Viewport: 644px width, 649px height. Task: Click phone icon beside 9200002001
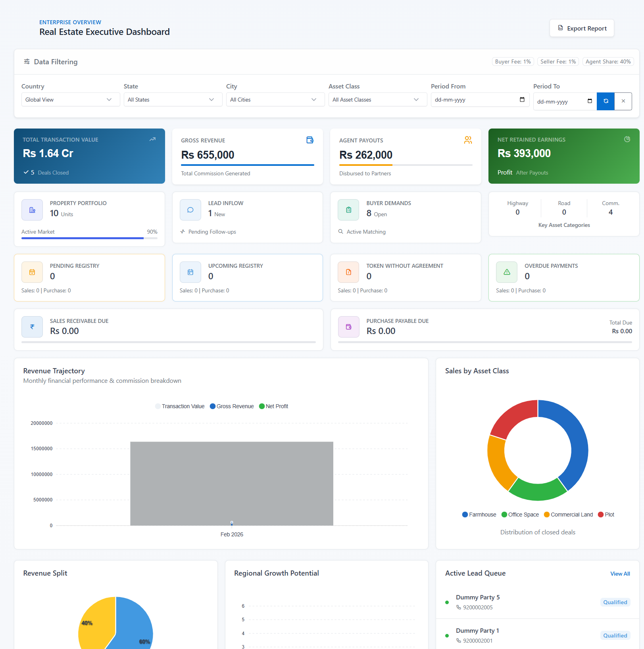(x=459, y=641)
